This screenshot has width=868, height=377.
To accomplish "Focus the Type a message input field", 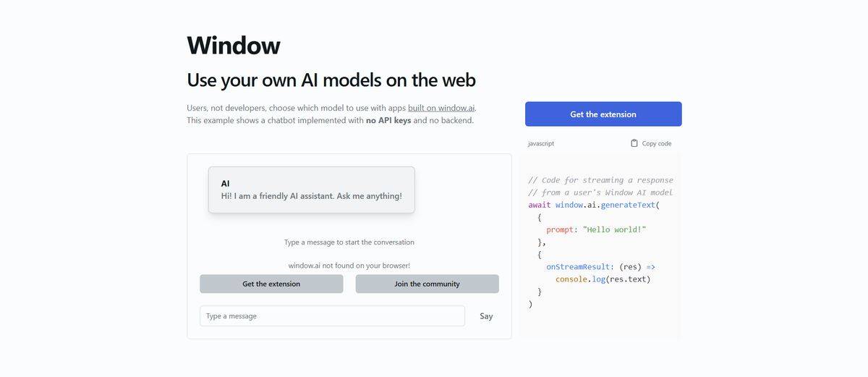I will pos(332,316).
